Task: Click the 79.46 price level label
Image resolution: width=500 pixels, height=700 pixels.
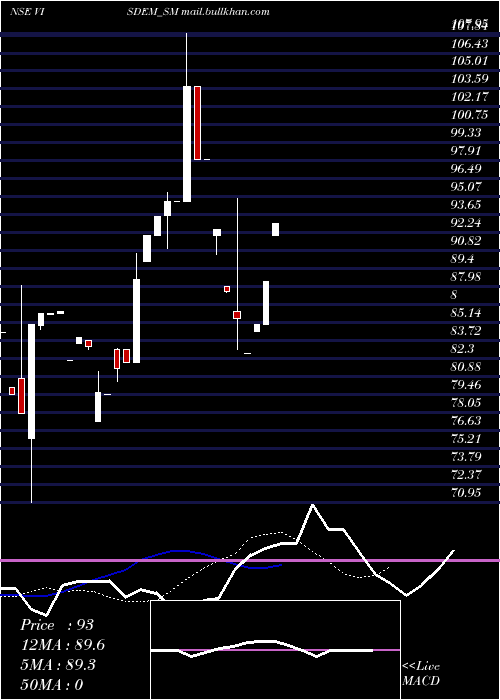Action: click(x=466, y=385)
